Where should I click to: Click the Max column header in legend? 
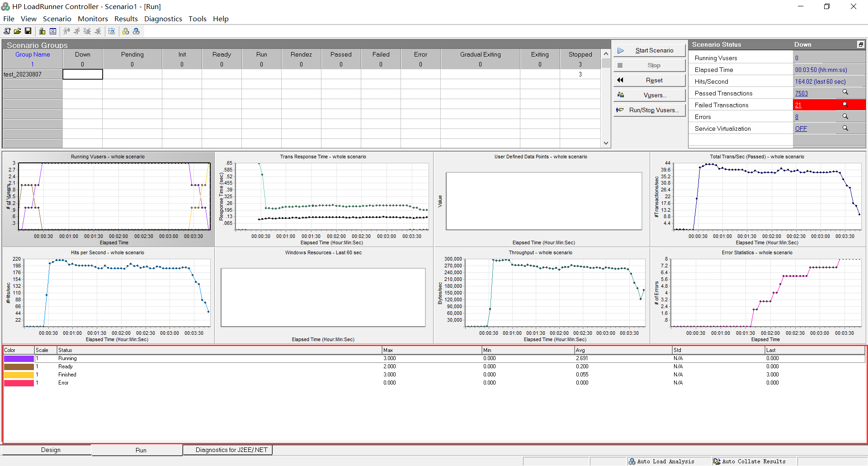click(432, 350)
